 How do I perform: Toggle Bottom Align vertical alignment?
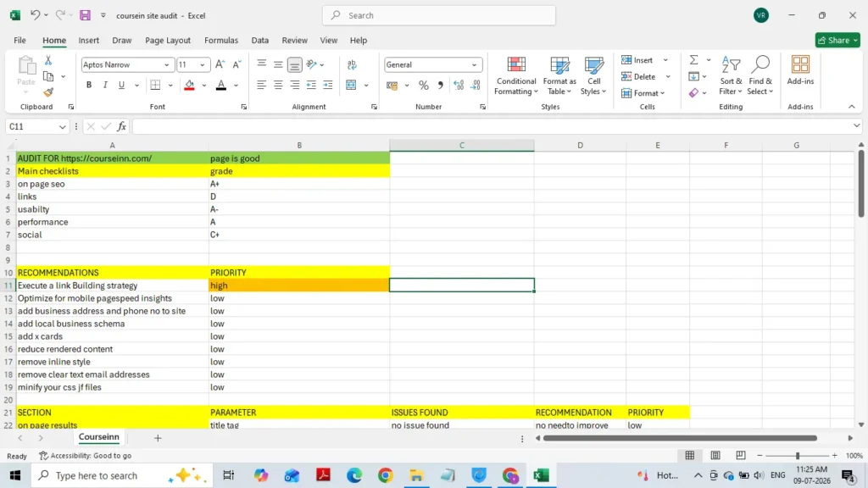point(294,64)
